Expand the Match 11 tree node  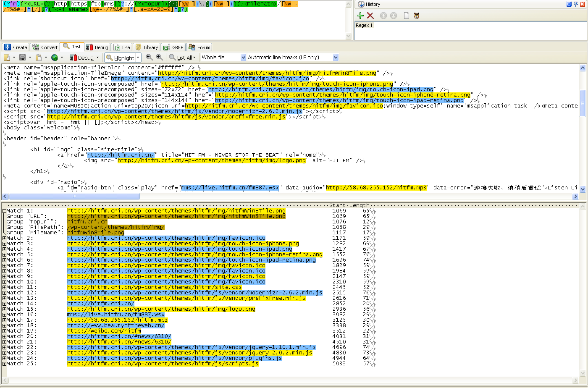pos(4,287)
